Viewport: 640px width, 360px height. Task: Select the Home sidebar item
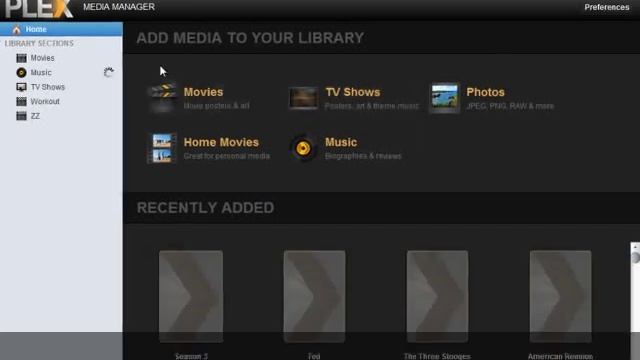point(61,29)
